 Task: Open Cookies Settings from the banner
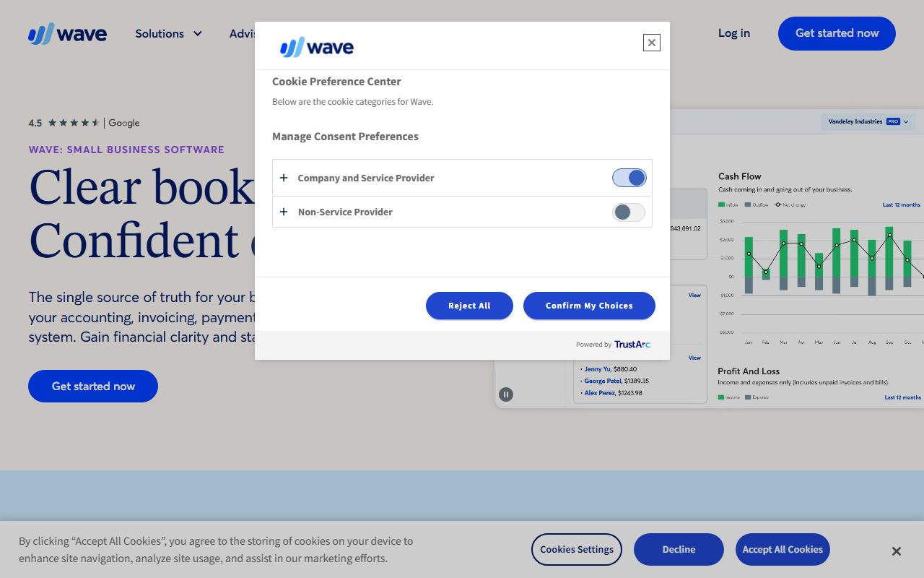[x=577, y=549]
